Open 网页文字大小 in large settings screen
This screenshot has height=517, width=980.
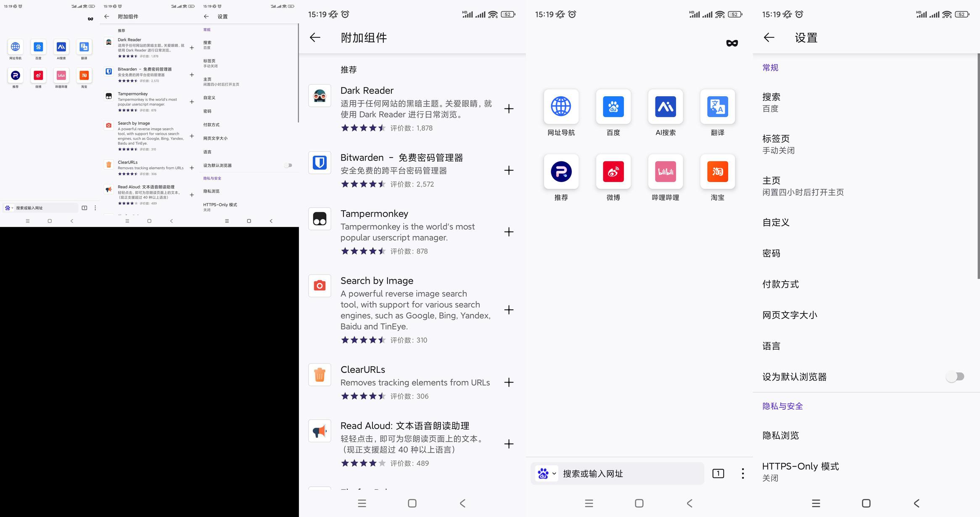pyautogui.click(x=865, y=315)
